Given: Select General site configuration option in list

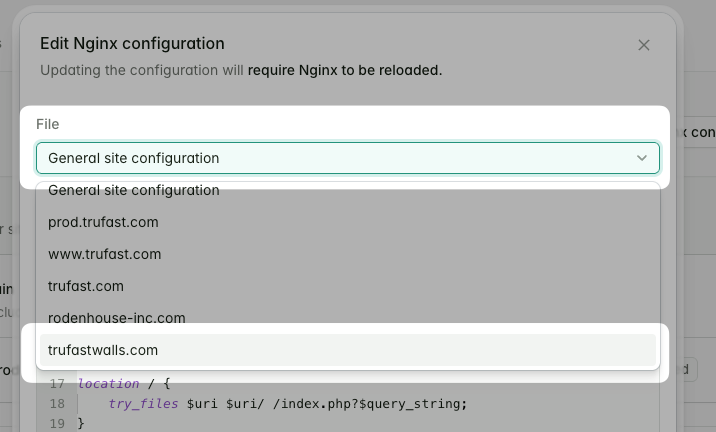Looking at the screenshot, I should [348, 190].
